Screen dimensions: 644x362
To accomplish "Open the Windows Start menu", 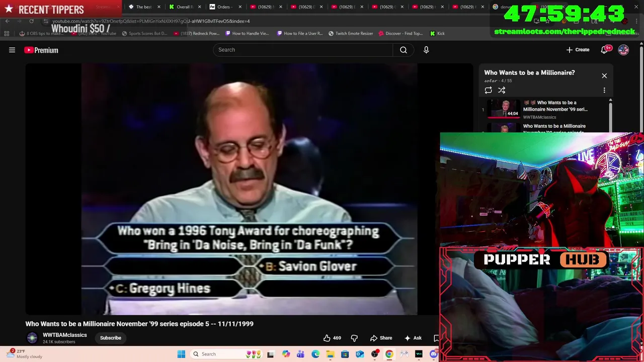I will 181,354.
